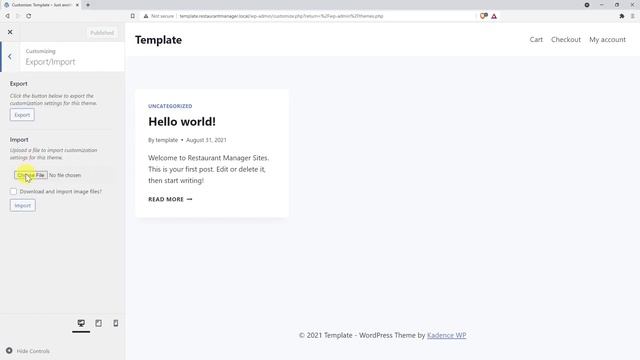
Task: Click the Import button
Action: (22, 205)
